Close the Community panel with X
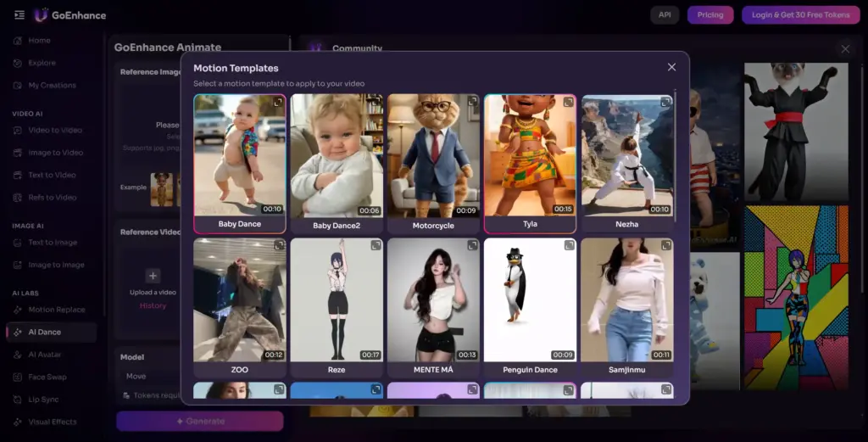This screenshot has width=868, height=442. pos(844,49)
